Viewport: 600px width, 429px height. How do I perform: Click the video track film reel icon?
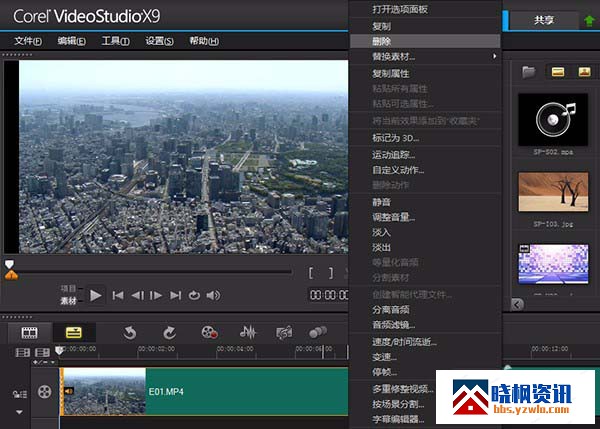pos(45,391)
